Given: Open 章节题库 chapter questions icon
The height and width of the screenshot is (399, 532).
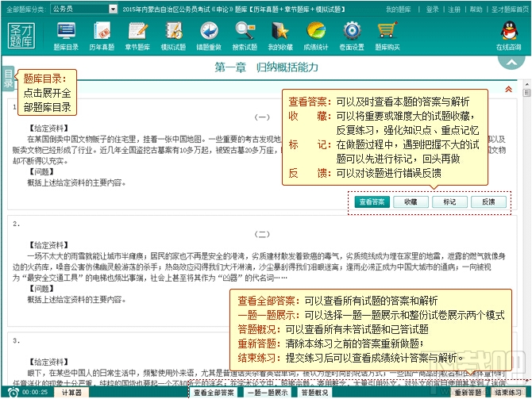Looking at the screenshot, I should pyautogui.click(x=137, y=36).
